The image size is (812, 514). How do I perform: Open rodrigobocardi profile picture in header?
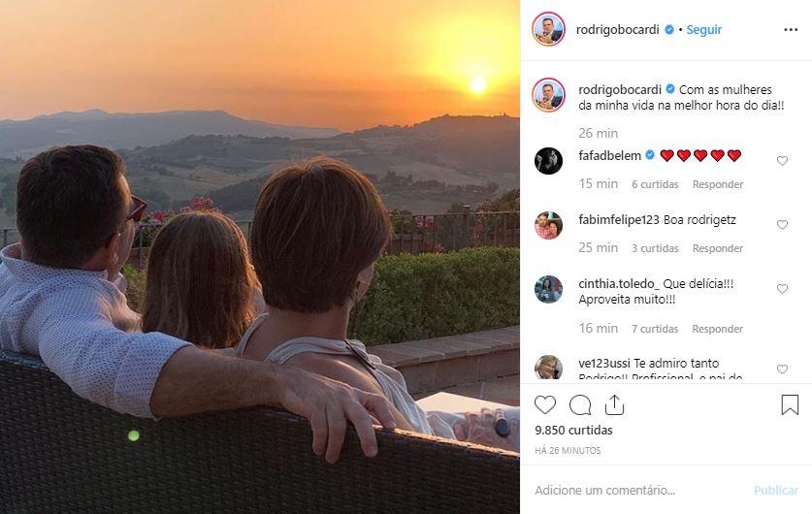click(x=548, y=30)
